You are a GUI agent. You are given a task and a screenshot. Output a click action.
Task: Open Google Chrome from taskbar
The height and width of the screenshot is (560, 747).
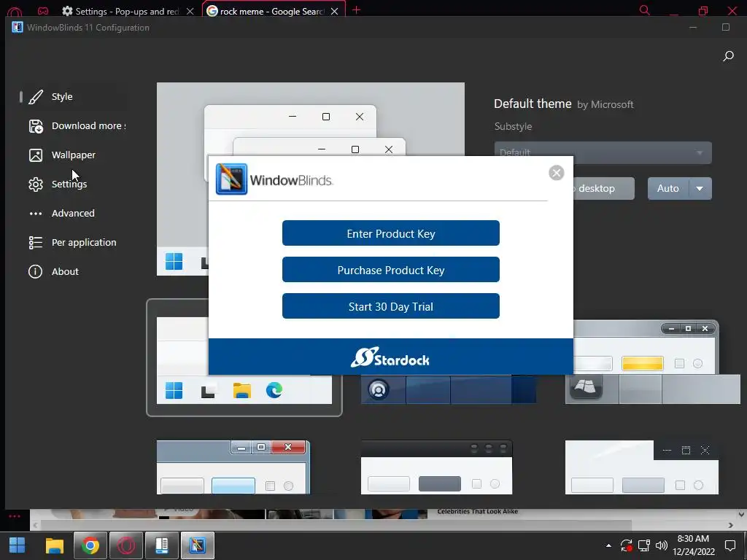tap(90, 545)
